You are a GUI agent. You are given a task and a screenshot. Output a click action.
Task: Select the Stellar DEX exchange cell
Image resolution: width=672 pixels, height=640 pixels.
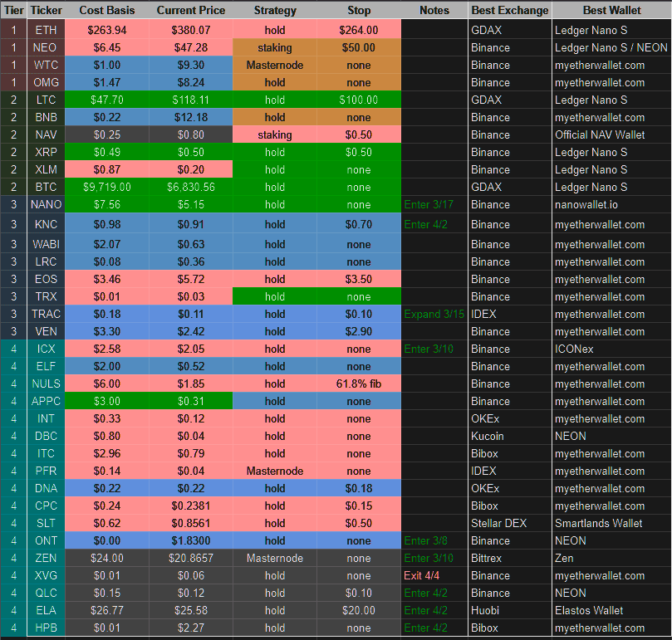[x=510, y=524]
